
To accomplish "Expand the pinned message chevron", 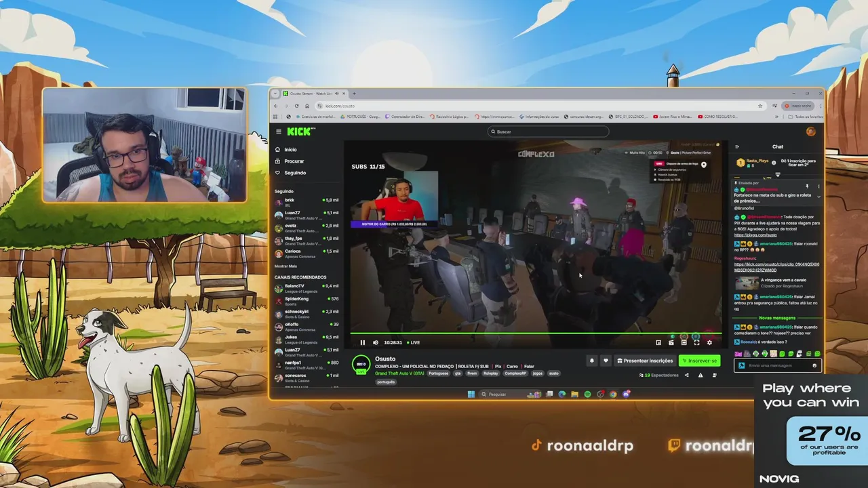I will coord(818,197).
